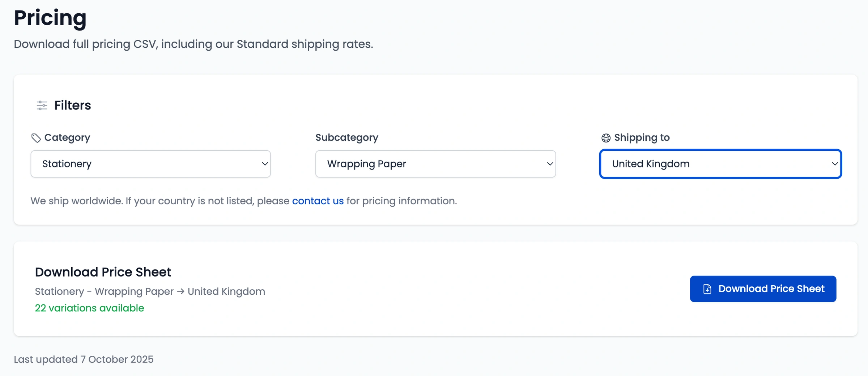
Task: Click the Pricing page heading
Action: (50, 18)
